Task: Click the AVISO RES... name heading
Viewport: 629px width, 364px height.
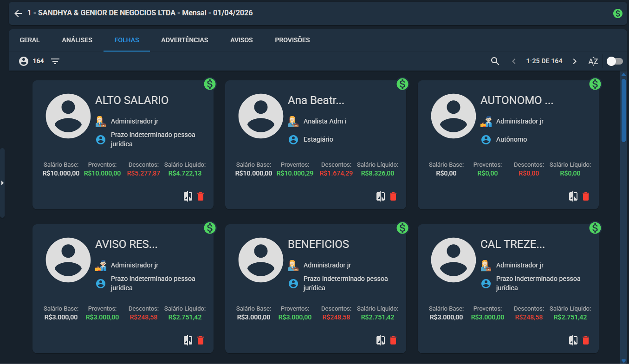Action: click(x=126, y=244)
